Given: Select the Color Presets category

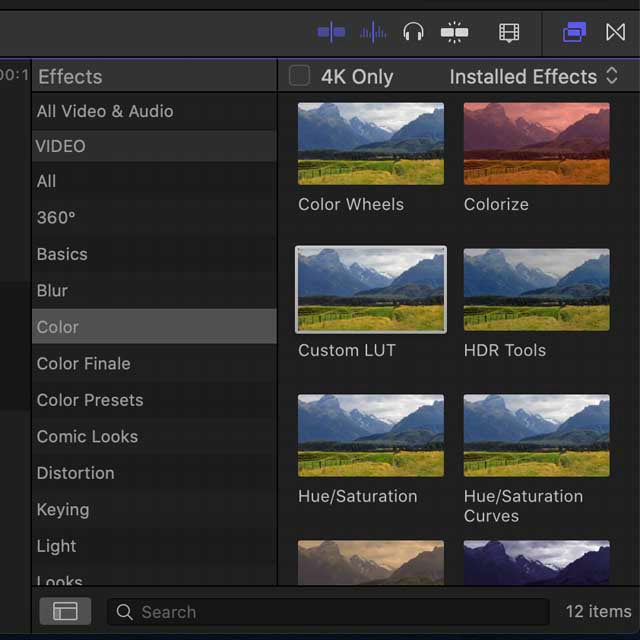Looking at the screenshot, I should (x=90, y=400).
